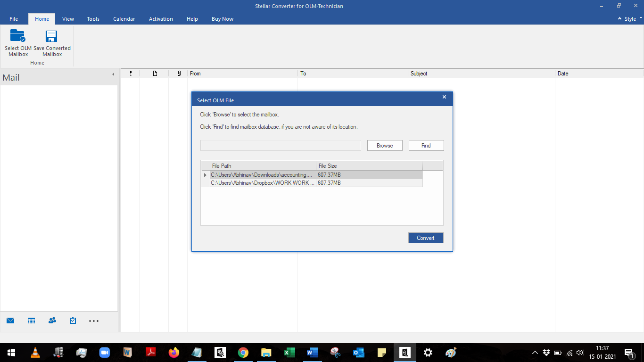Open the File menu
Image resolution: width=644 pixels, height=362 pixels.
click(x=14, y=19)
